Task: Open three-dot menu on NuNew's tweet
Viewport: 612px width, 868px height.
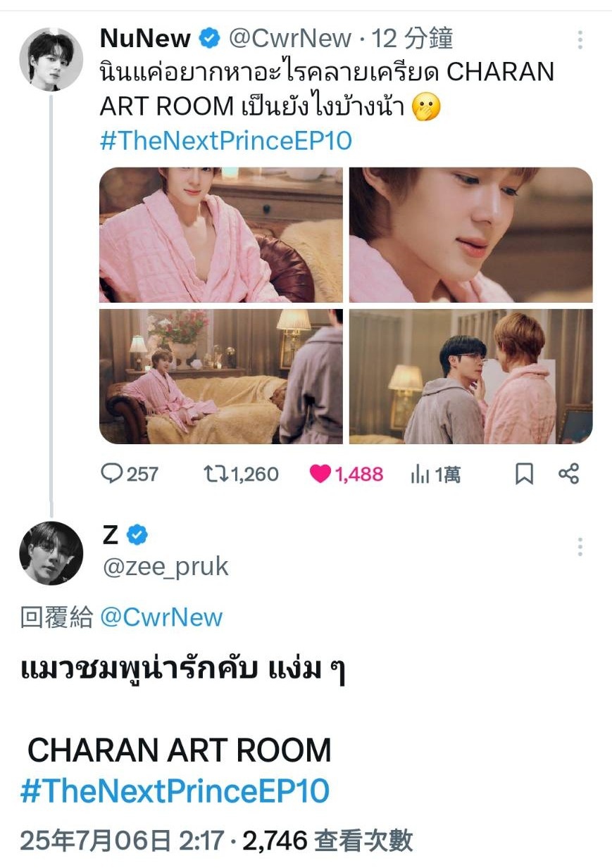Action: (580, 39)
